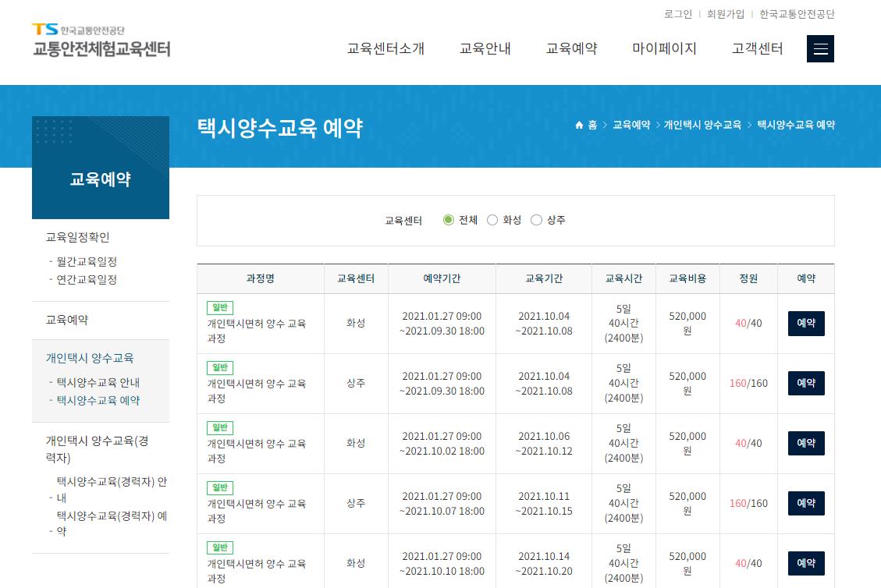Click the 과정명 column header
This screenshot has width=881, height=588.
[260, 278]
